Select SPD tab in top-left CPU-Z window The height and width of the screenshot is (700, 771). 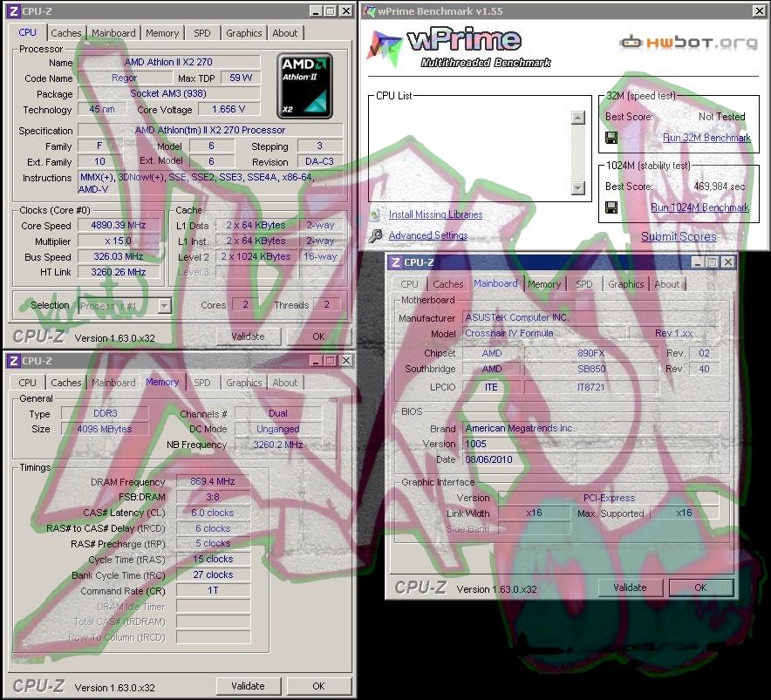tap(201, 33)
